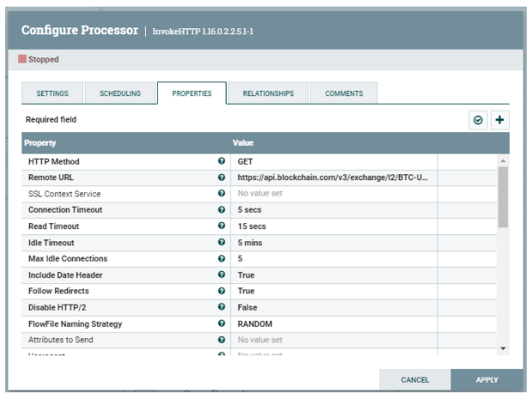
Task: Select the FlowFile Naming Strategy property name
Action: pyautogui.click(x=75, y=324)
